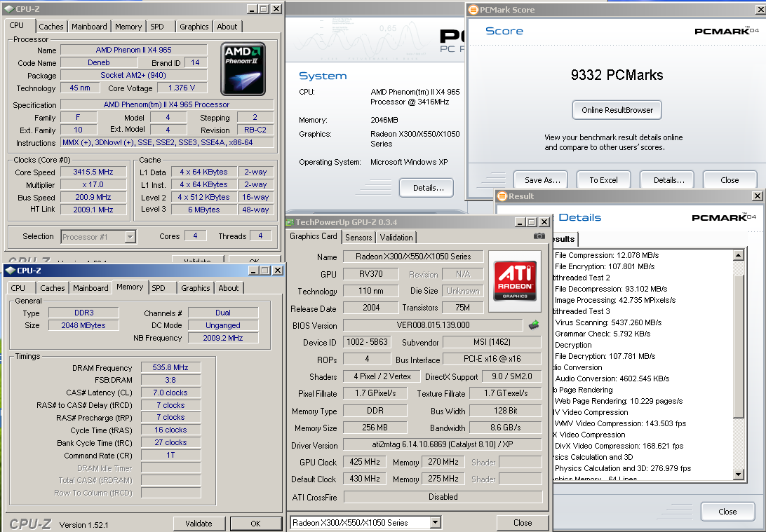Click the Multiplier value x 17.0

(x=93, y=184)
